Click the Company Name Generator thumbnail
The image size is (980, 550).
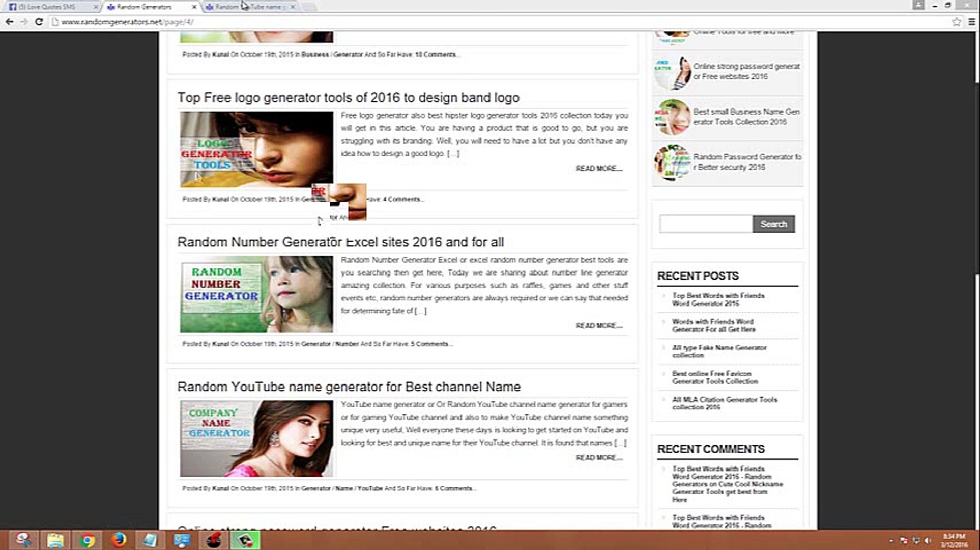pyautogui.click(x=256, y=438)
